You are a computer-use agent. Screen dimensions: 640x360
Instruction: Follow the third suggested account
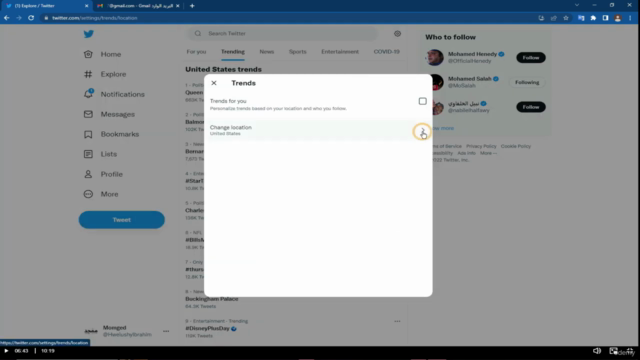coord(531,107)
